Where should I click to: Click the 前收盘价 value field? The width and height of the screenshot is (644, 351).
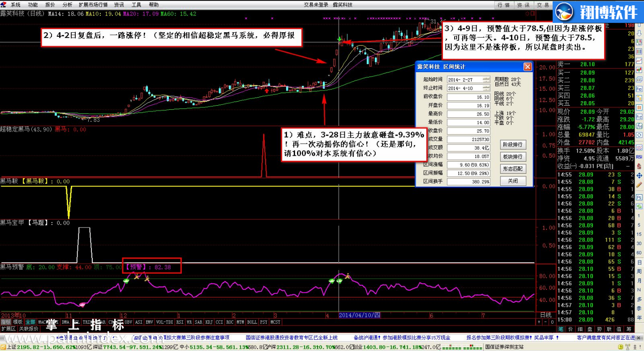tap(468, 97)
